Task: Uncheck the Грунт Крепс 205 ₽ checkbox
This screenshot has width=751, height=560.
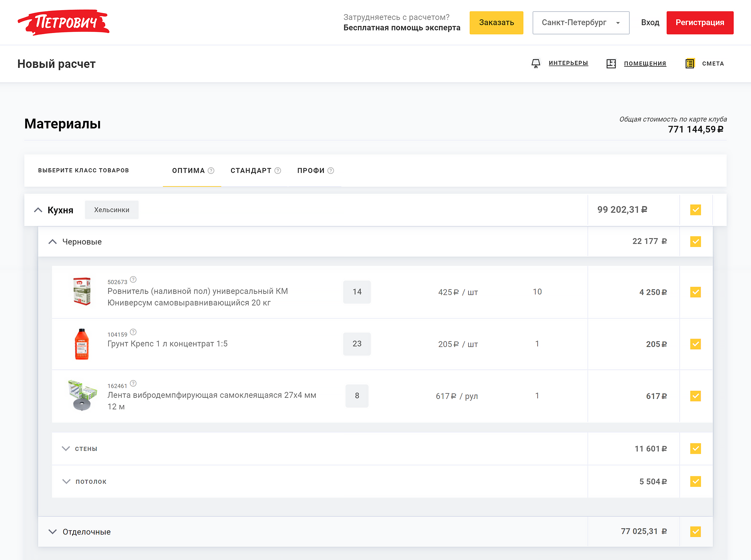Action: (695, 344)
